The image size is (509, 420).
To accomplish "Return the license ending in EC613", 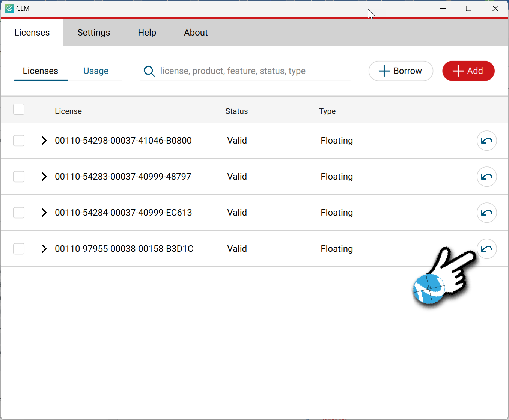I will pos(486,213).
